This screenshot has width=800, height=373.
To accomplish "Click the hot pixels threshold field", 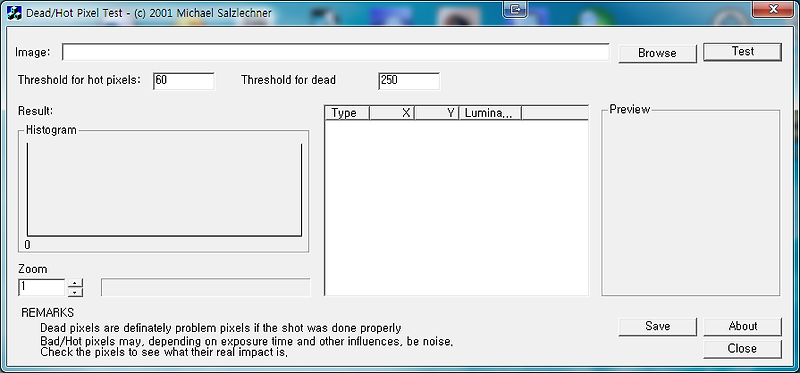I will [x=184, y=81].
